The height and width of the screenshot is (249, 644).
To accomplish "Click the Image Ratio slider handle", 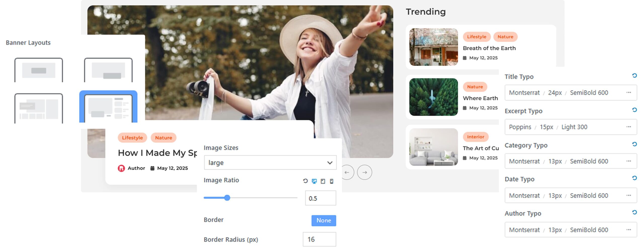I will (227, 198).
